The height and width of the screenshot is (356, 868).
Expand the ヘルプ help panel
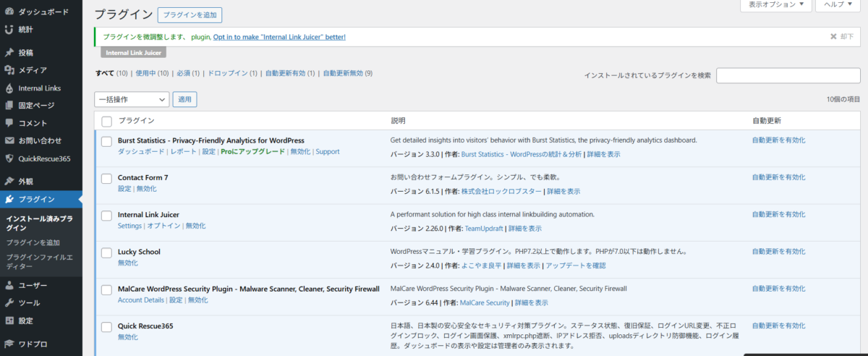pyautogui.click(x=838, y=5)
